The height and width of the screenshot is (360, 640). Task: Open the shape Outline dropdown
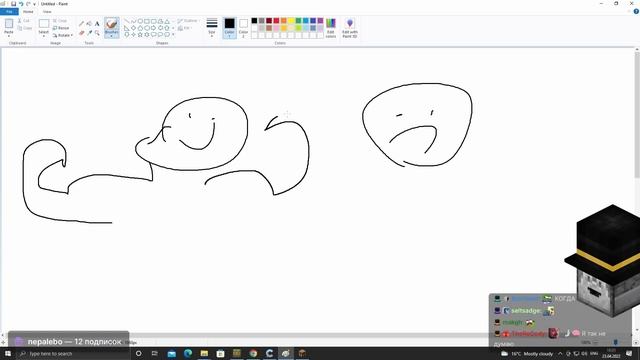[x=188, y=20]
